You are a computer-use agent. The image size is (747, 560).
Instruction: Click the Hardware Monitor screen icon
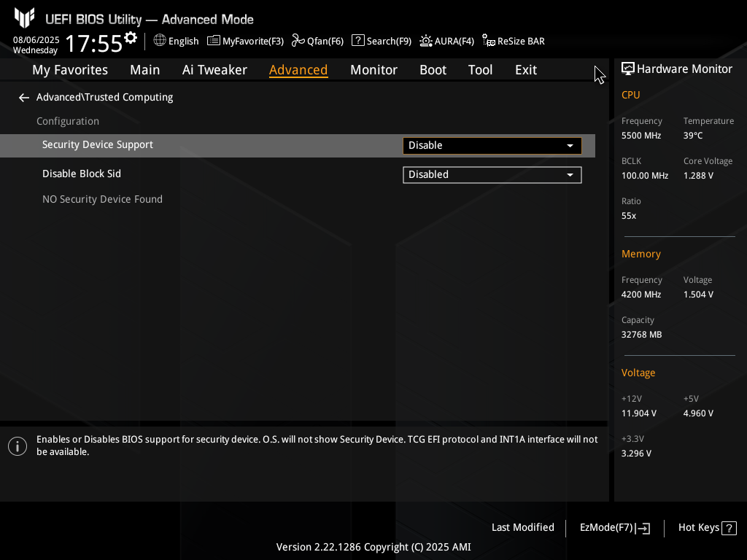tap(628, 69)
